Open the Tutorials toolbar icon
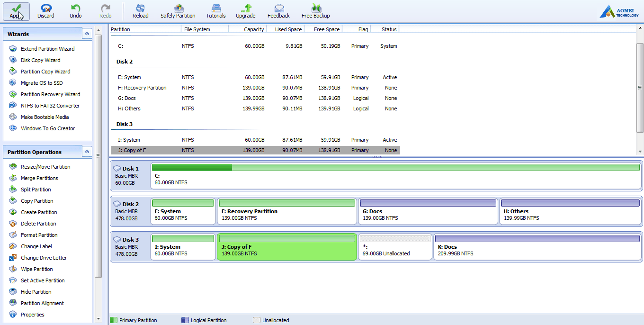This screenshot has height=325, width=644. pos(216,10)
